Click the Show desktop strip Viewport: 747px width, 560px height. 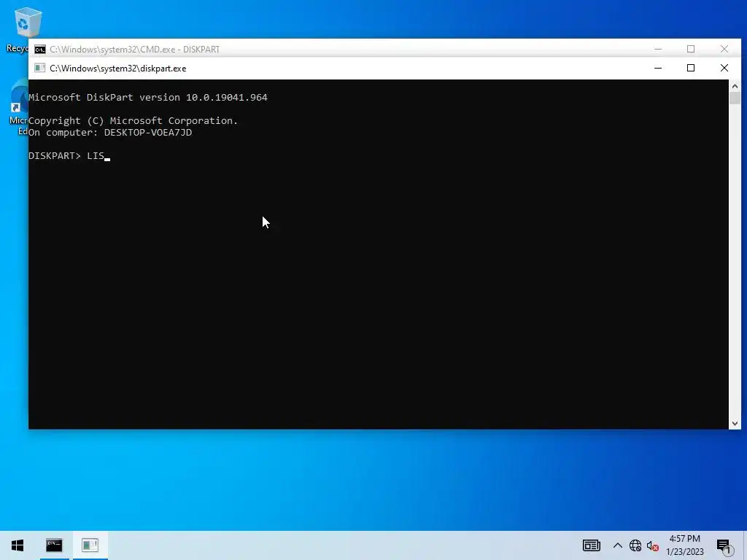[x=745, y=545]
